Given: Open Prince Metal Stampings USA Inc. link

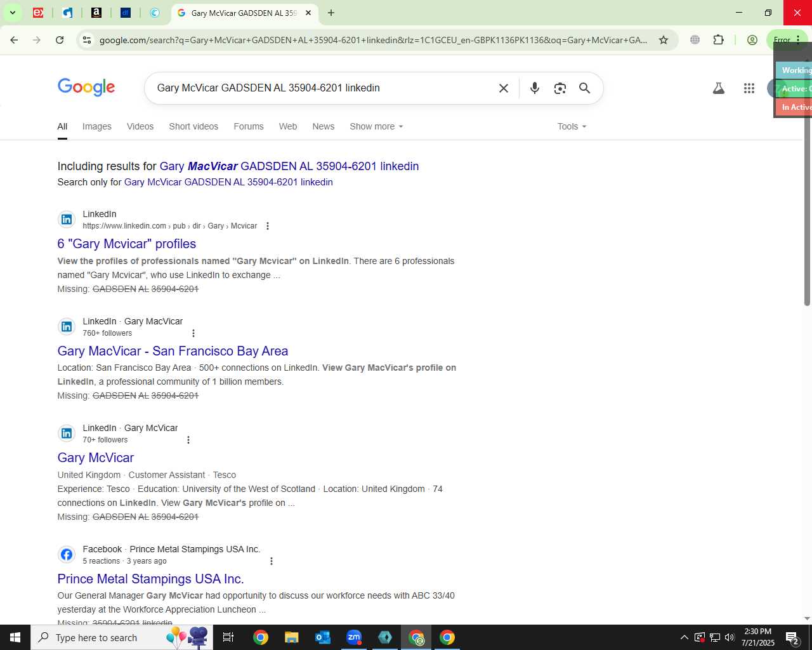Looking at the screenshot, I should (150, 579).
